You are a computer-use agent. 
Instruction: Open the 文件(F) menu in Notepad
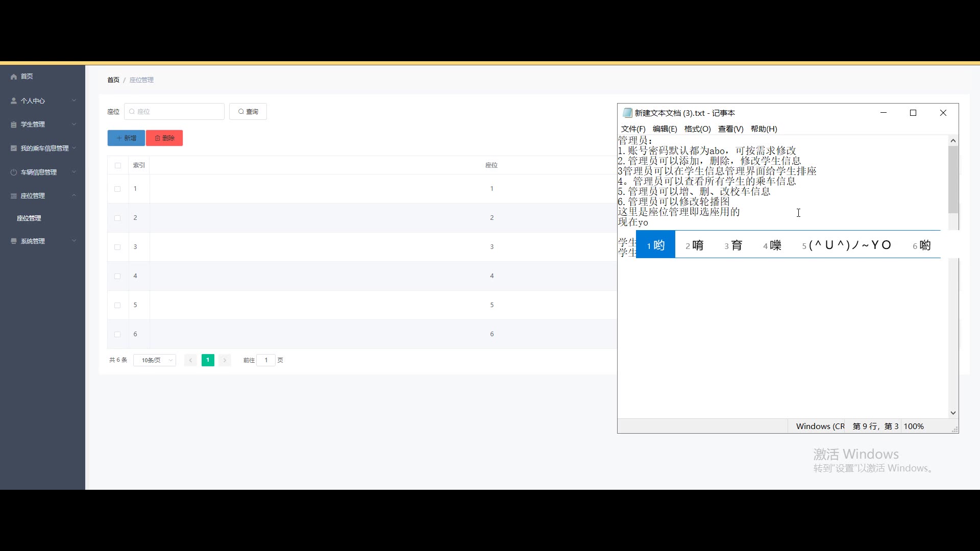[x=633, y=129]
